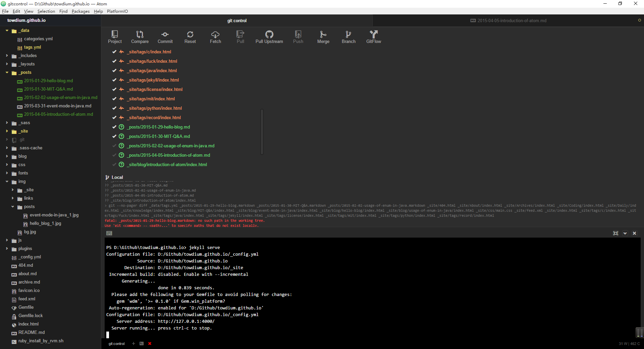This screenshot has width=644, height=349.
Task: Check _posts/2015-04-05-introduction-of-atom.md
Action: pyautogui.click(x=114, y=155)
